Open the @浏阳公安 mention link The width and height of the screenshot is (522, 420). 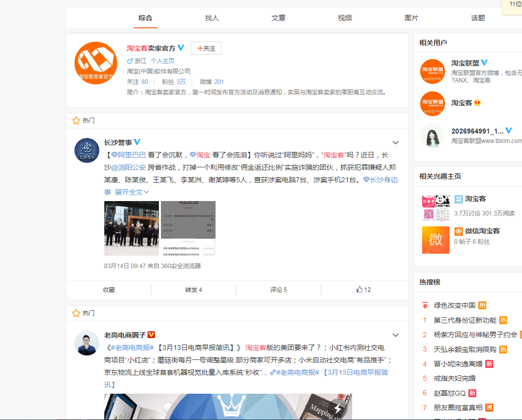pos(129,167)
